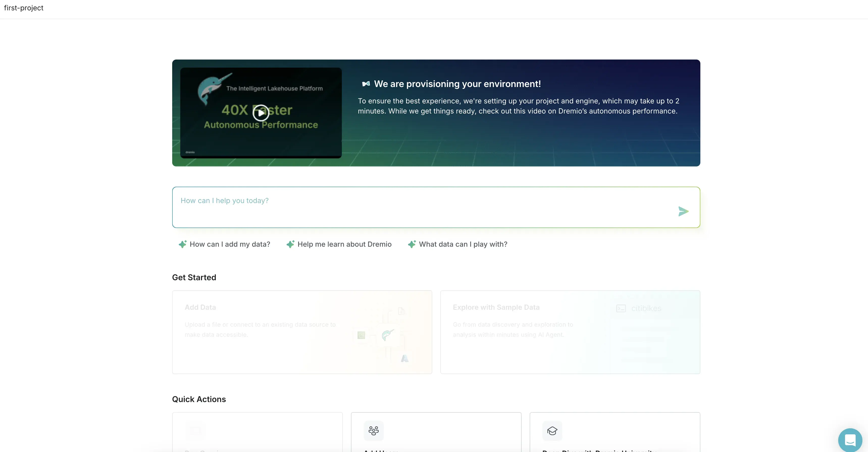Play the 40X Faster video
Image resolution: width=868 pixels, height=452 pixels.
(261, 113)
